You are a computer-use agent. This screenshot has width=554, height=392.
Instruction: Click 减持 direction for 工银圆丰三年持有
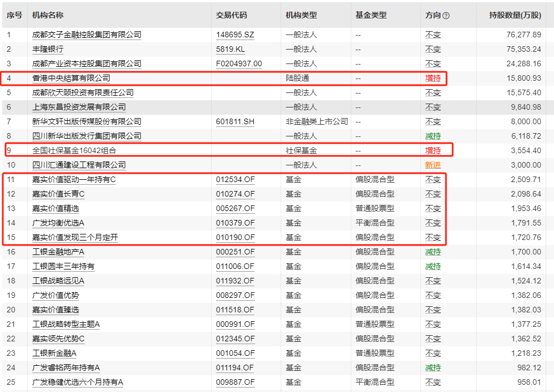(x=433, y=267)
